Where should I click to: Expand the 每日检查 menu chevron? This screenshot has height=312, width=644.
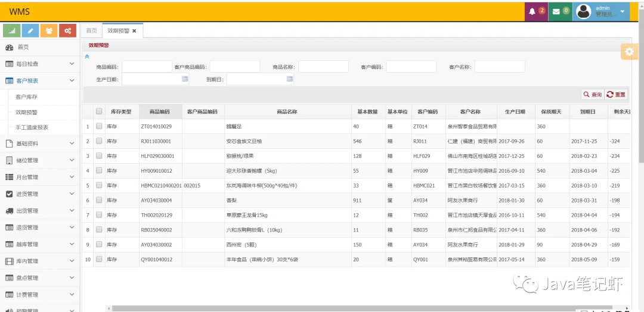pyautogui.click(x=72, y=64)
